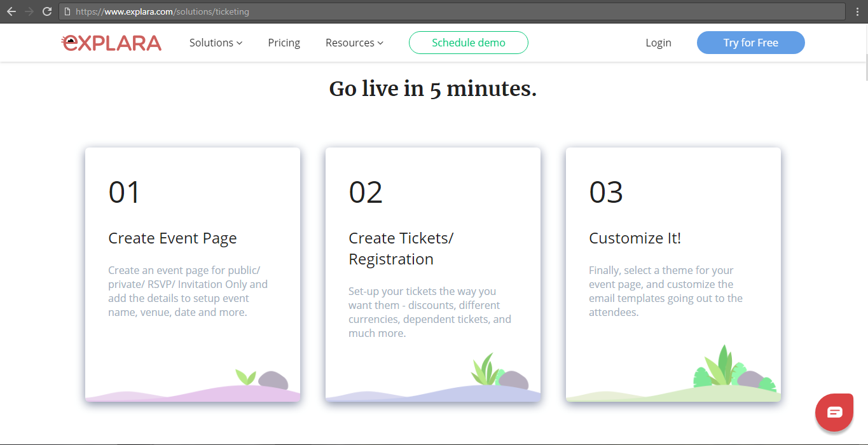Click the '02' step number

[x=366, y=192]
